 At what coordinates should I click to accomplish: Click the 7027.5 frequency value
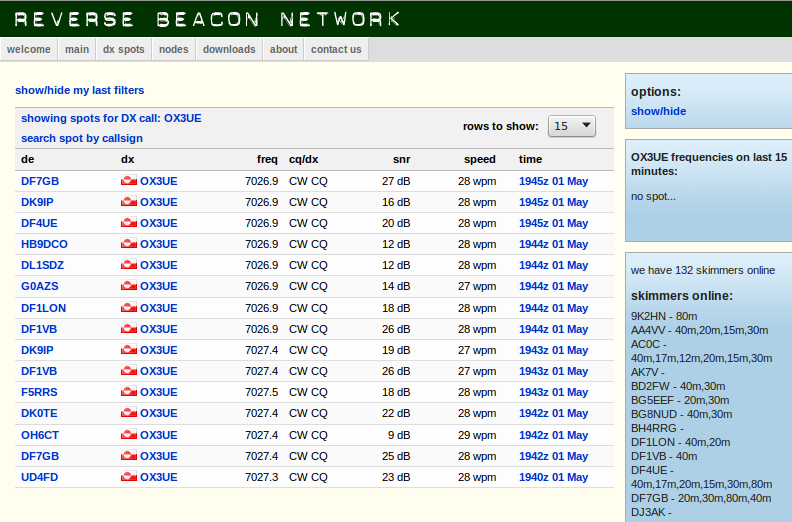[x=262, y=392]
